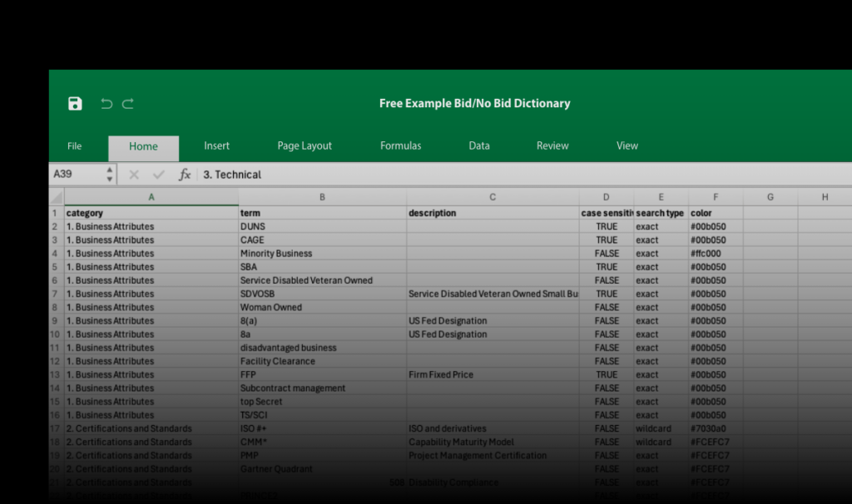This screenshot has width=852, height=504.
Task: Click the down arrow of the Name Box stepper
Action: (x=109, y=179)
